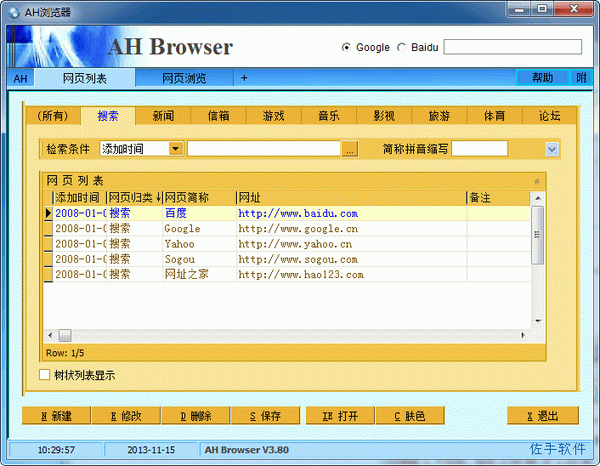Click the horizontal scrollbar thumb
This screenshot has width=600, height=466.
click(65, 336)
